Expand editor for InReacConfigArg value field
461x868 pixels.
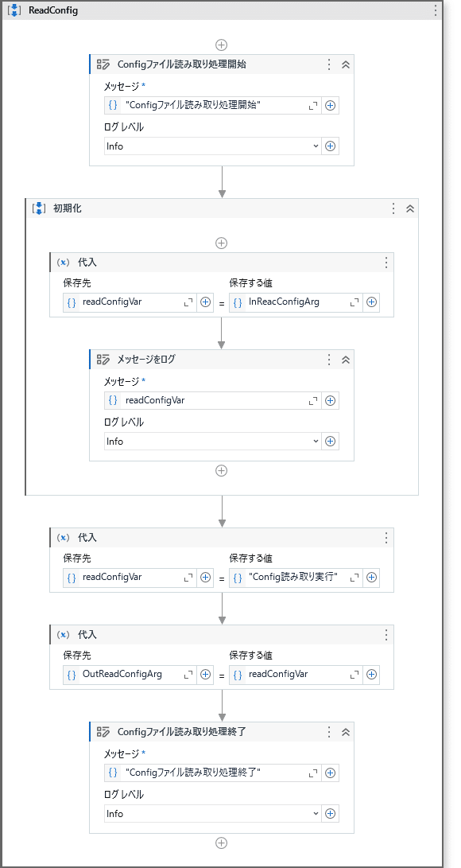pos(354,302)
